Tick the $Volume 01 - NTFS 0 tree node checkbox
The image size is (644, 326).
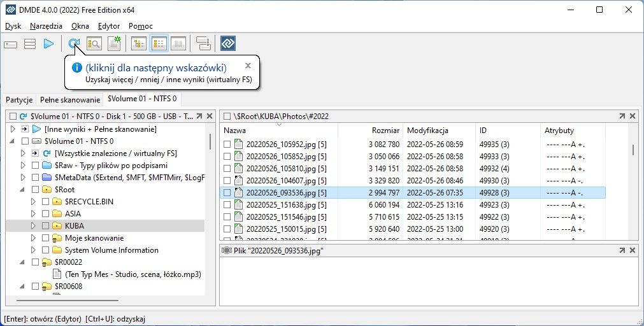click(x=25, y=141)
